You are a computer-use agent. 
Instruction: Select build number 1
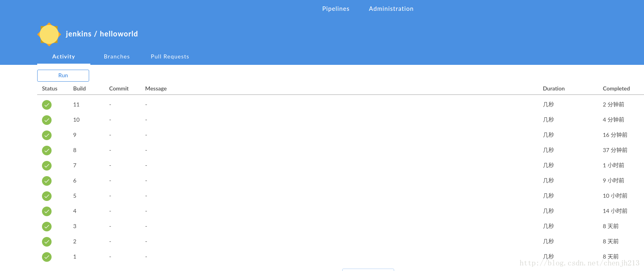75,257
